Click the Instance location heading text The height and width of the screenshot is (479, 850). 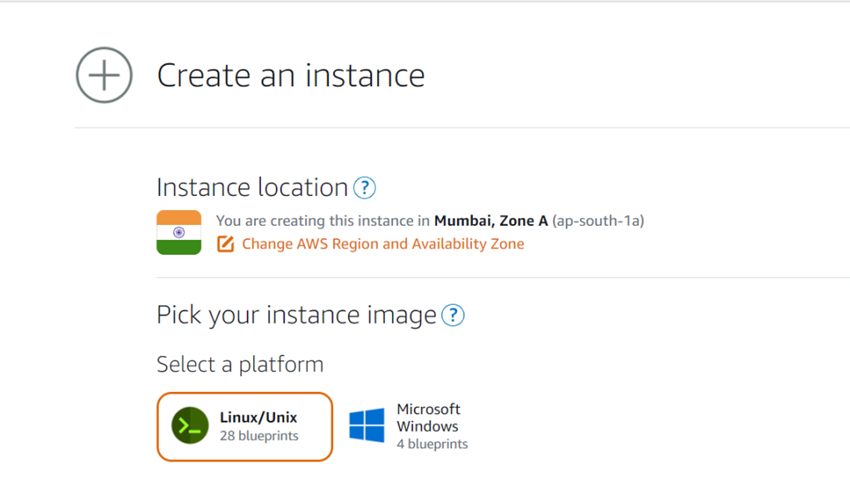coord(252,187)
